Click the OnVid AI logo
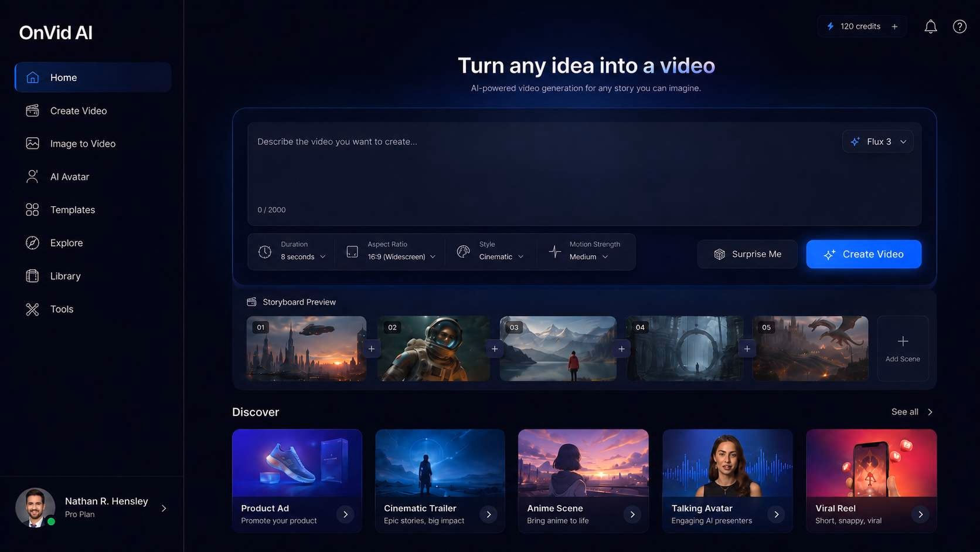Viewport: 980px width, 552px height. [56, 33]
